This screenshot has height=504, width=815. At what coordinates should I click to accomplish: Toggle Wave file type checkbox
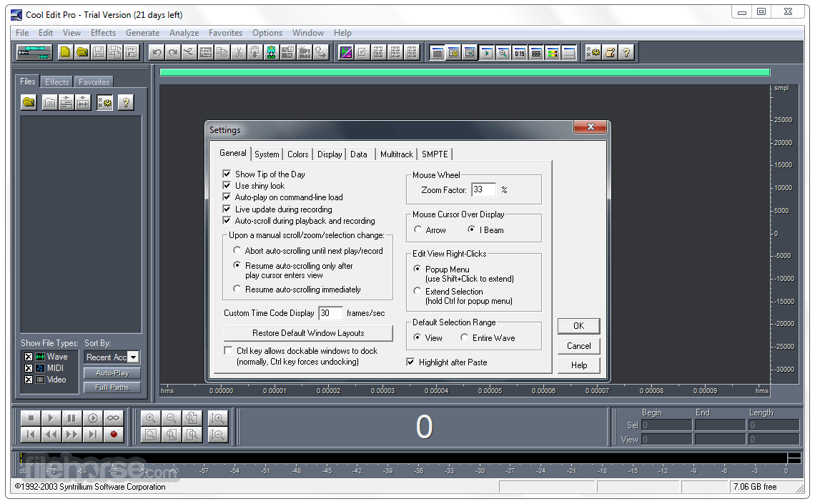click(29, 357)
